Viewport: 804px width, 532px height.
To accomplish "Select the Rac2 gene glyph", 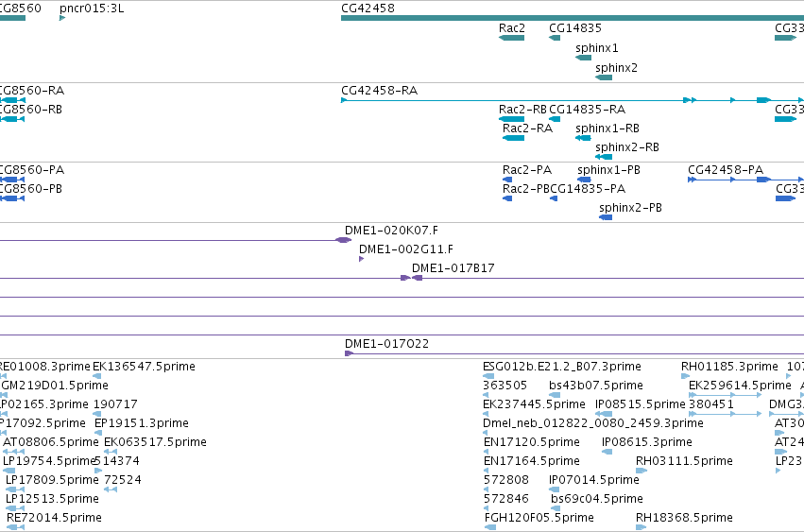I will coord(511,38).
